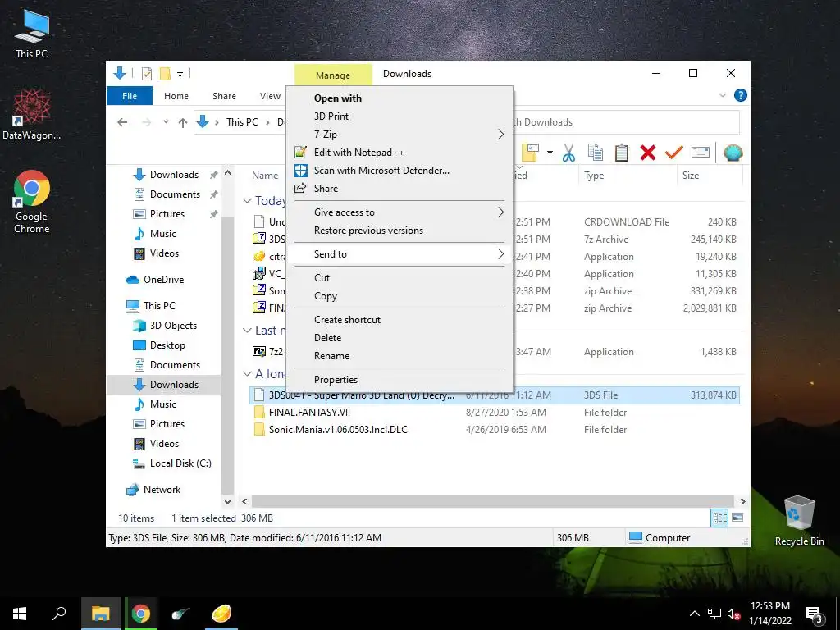Expand the 7-Zip submenu arrow
This screenshot has width=840, height=630.
(500, 135)
